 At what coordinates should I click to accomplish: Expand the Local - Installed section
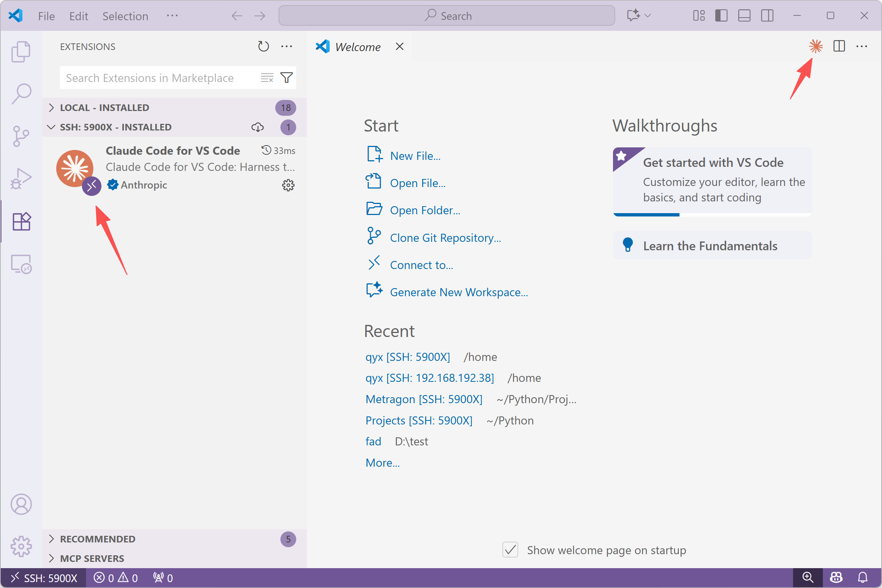point(174,108)
